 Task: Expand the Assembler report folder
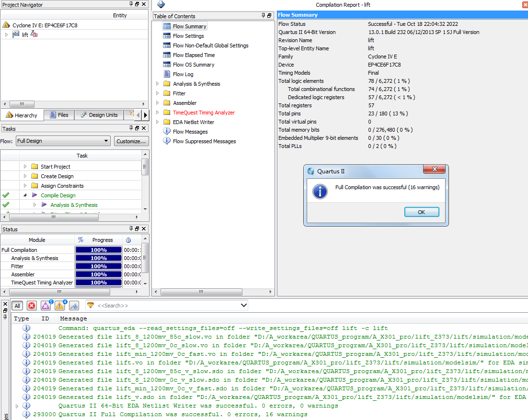coord(157,102)
